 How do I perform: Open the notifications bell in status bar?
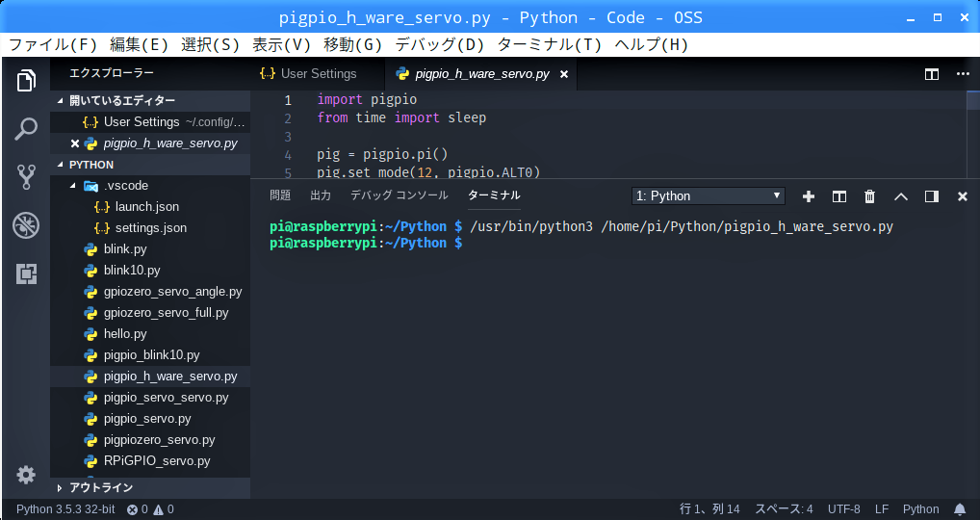(x=960, y=509)
